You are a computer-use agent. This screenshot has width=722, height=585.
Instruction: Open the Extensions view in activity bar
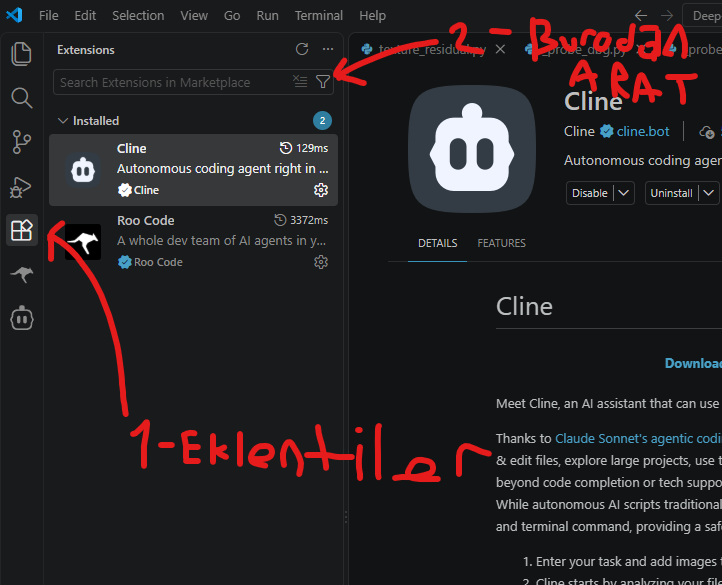click(22, 230)
